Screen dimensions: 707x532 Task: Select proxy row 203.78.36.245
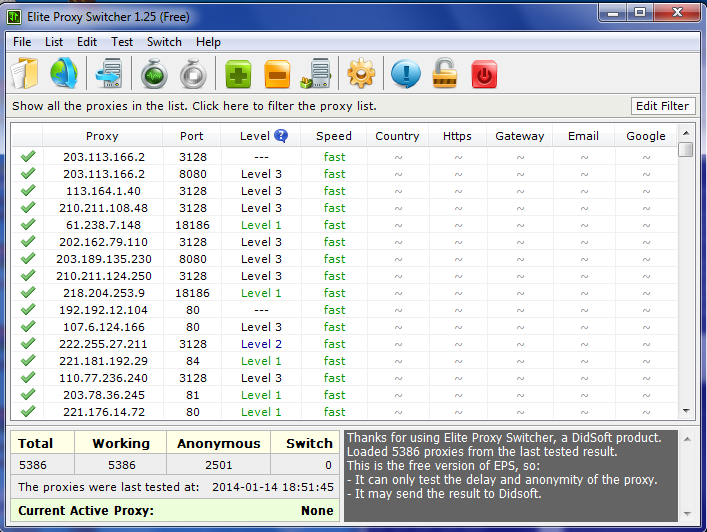(344, 395)
